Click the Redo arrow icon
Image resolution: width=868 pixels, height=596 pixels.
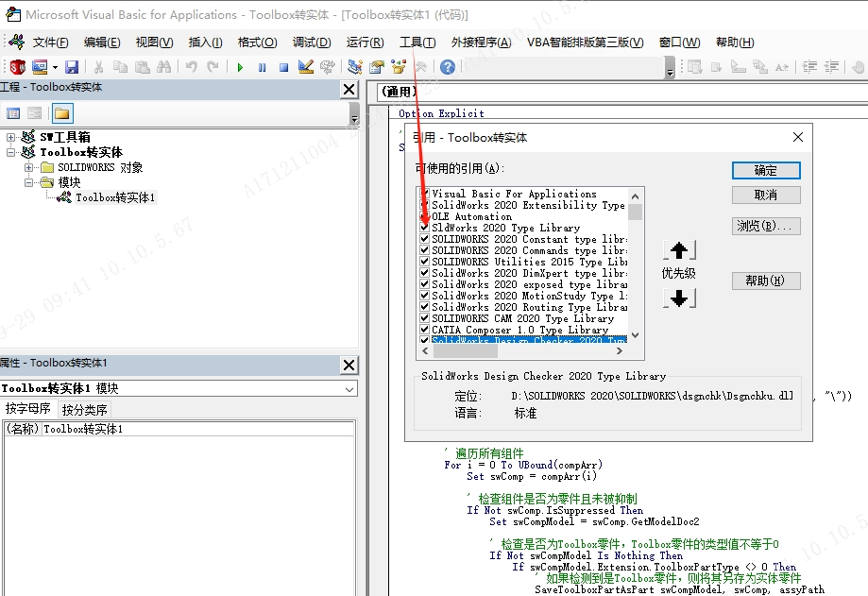coord(213,67)
